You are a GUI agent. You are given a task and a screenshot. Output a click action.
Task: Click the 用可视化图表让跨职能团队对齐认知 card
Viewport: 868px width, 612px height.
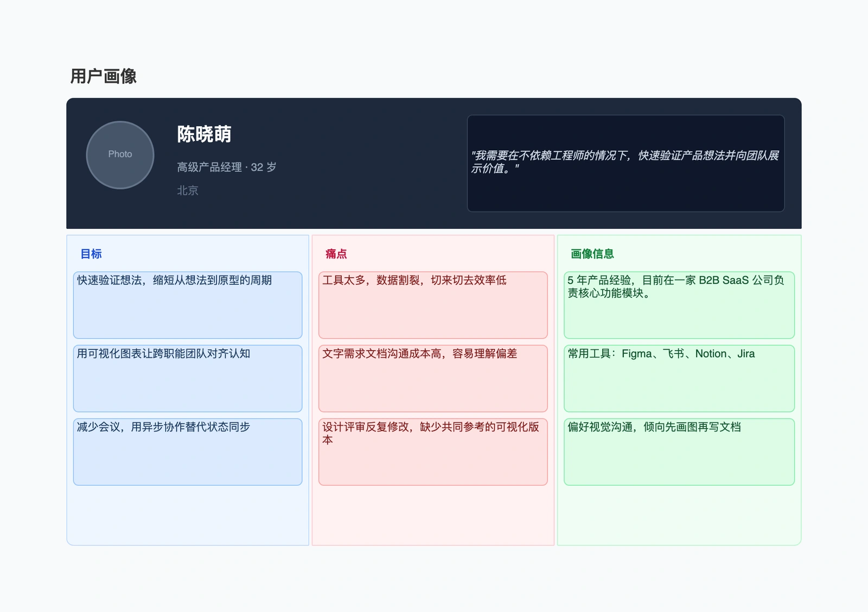[187, 378]
